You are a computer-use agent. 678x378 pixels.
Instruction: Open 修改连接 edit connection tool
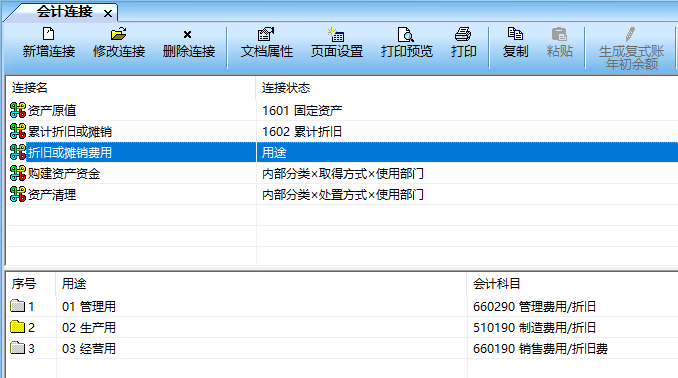(x=118, y=43)
